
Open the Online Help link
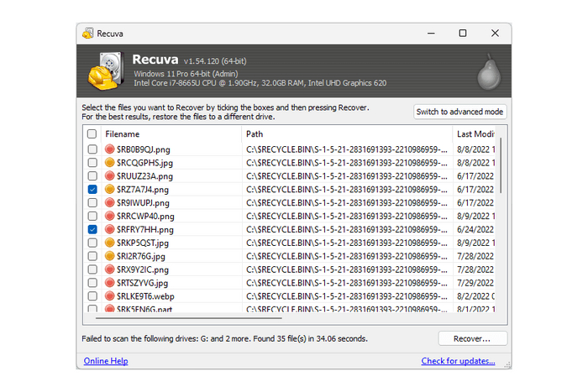pyautogui.click(x=106, y=361)
